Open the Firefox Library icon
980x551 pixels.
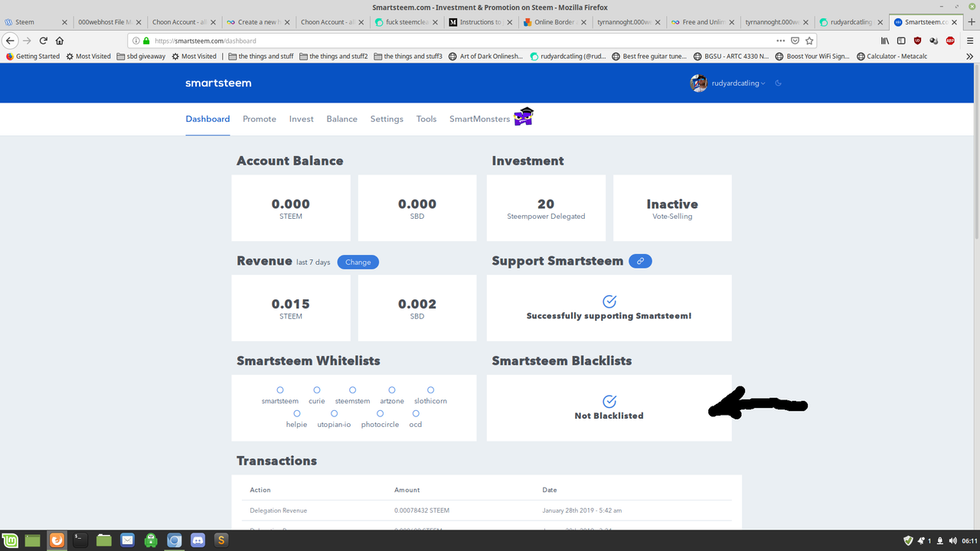click(x=885, y=41)
